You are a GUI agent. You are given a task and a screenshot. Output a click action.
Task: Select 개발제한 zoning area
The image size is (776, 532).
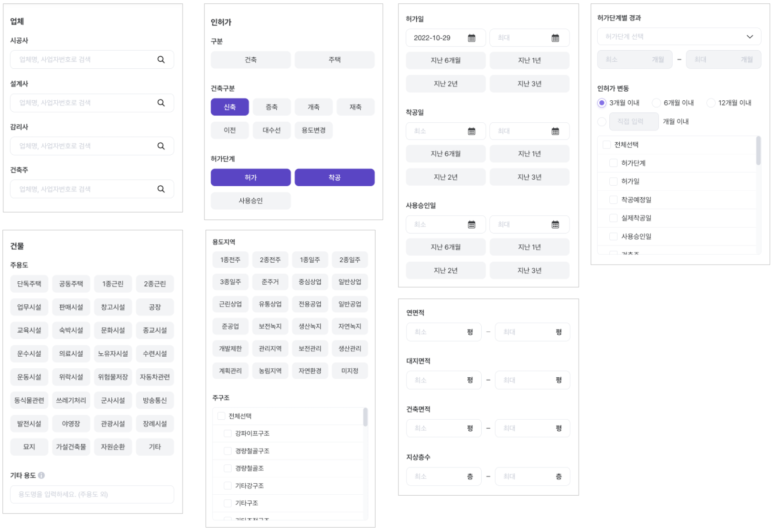pos(230,349)
